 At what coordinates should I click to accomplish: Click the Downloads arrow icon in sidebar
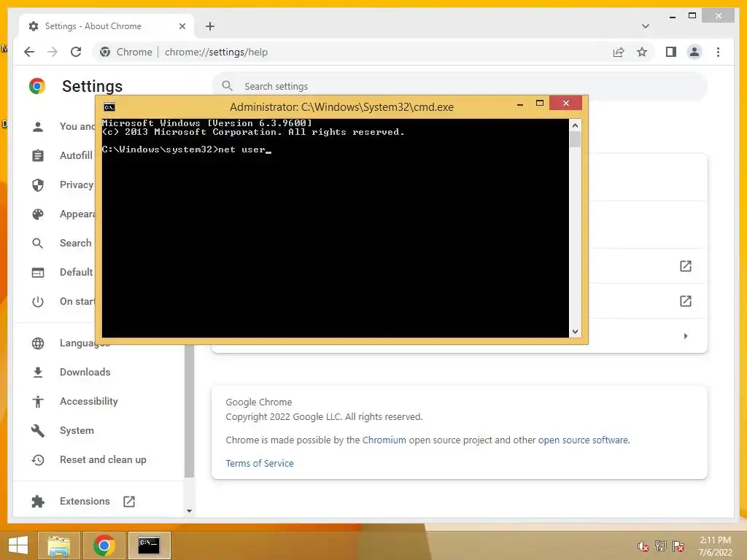(38, 372)
